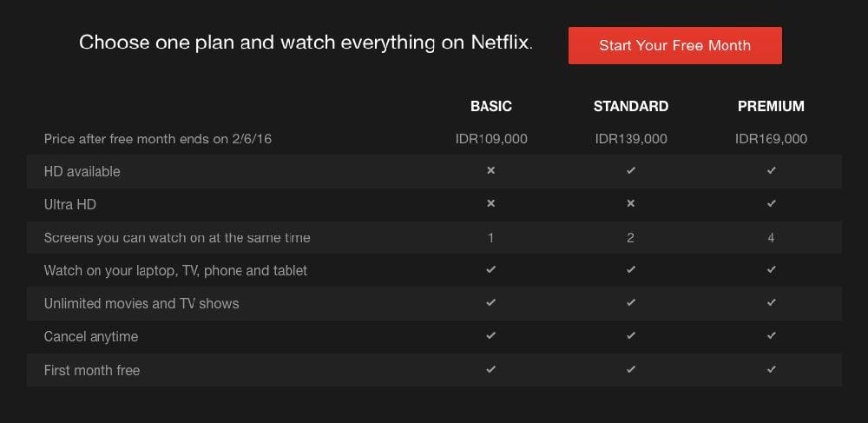Click the checkmark for Premium HD available
This screenshot has height=423, width=868.
point(771,171)
